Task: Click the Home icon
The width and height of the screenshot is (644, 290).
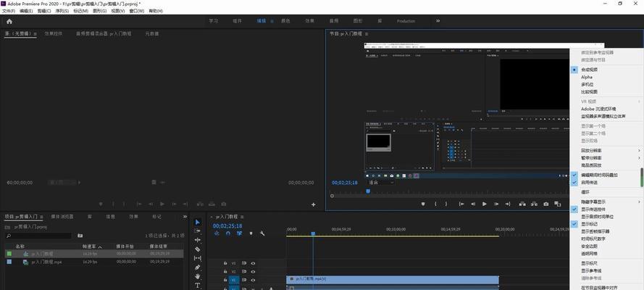Action: point(9,21)
